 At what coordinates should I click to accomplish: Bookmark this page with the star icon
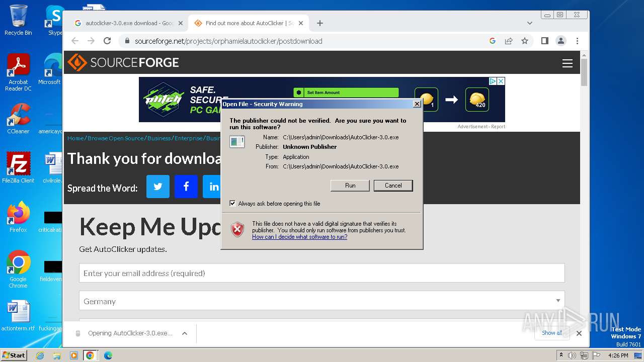click(525, 41)
